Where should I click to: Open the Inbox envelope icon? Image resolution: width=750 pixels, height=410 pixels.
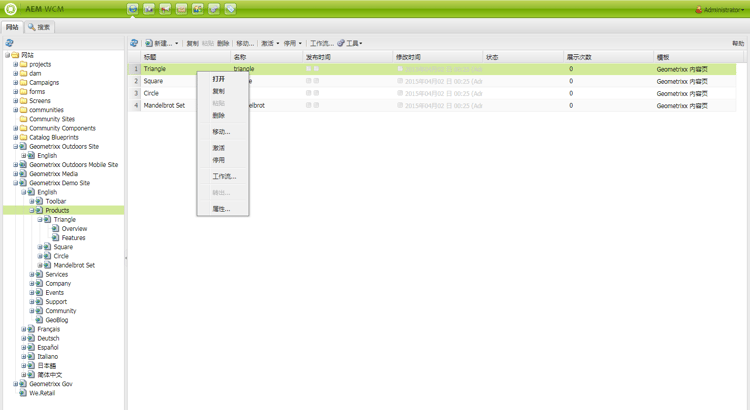[182, 9]
